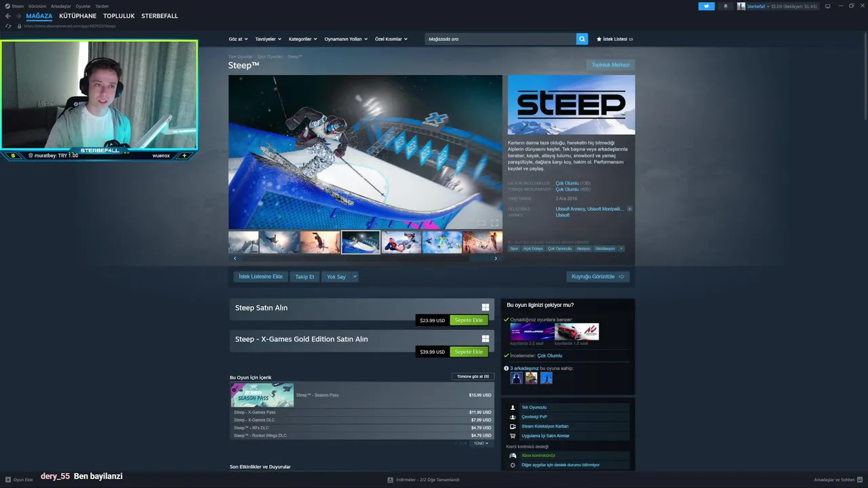Screen dimensions: 868x488
Task: Click the Mağazada ara search field
Action: [x=500, y=39]
